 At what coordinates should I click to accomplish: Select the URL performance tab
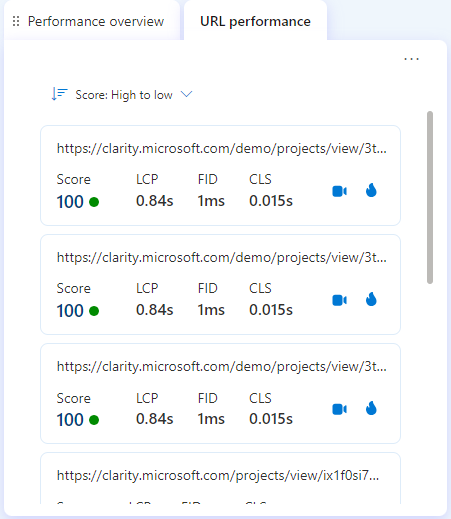click(x=255, y=22)
